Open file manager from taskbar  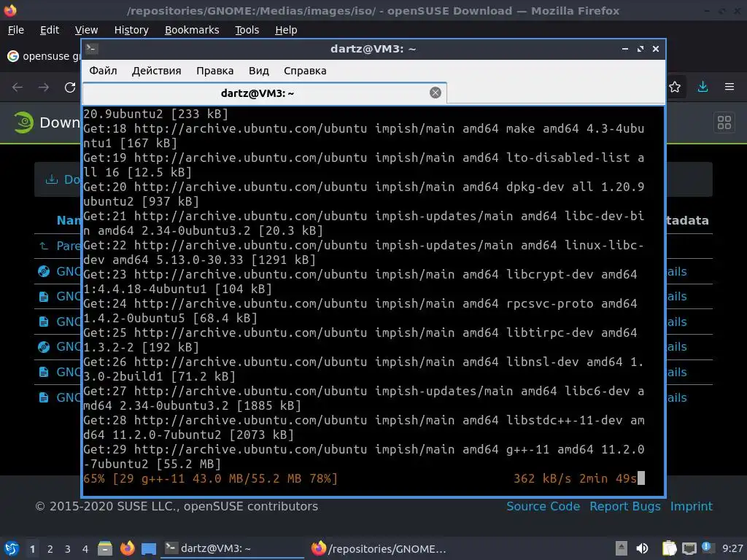coord(105,548)
